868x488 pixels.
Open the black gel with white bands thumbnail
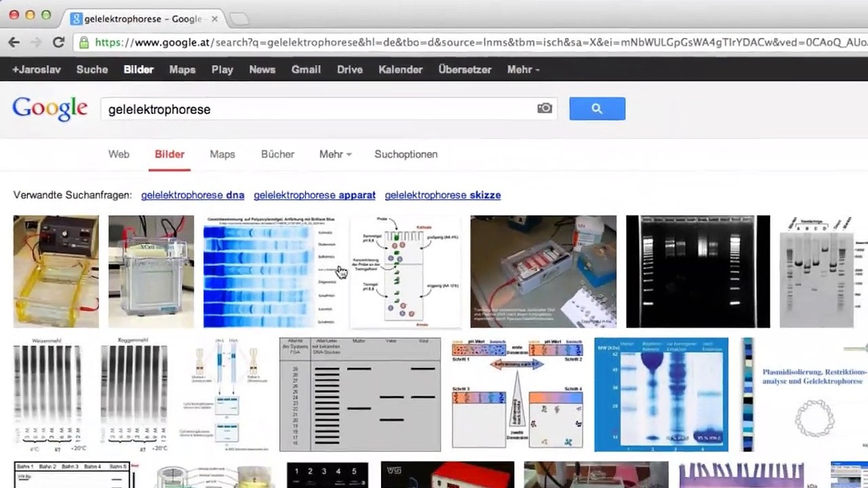[x=698, y=272]
